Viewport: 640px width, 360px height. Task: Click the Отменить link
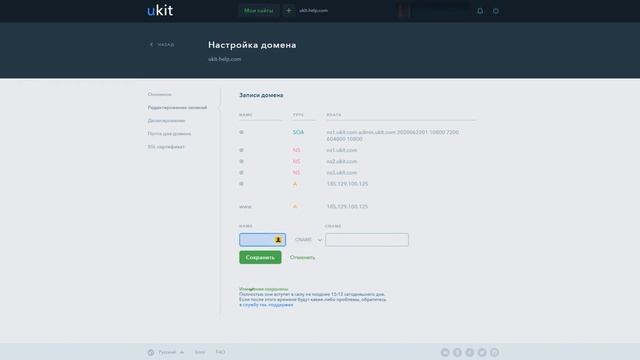[302, 258]
